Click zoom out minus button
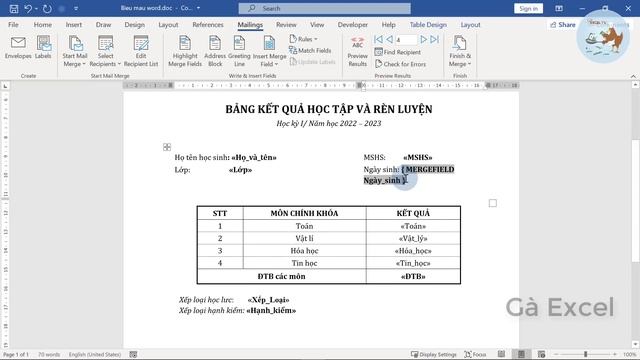The image size is (640, 360). (x=556, y=354)
